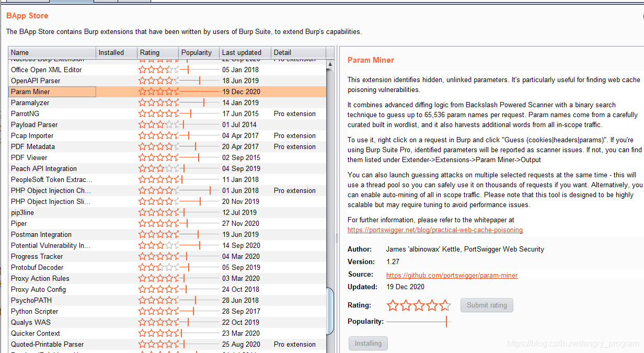This screenshot has width=644, height=353.
Task: Rate Param Miner four stars
Action: click(x=432, y=305)
